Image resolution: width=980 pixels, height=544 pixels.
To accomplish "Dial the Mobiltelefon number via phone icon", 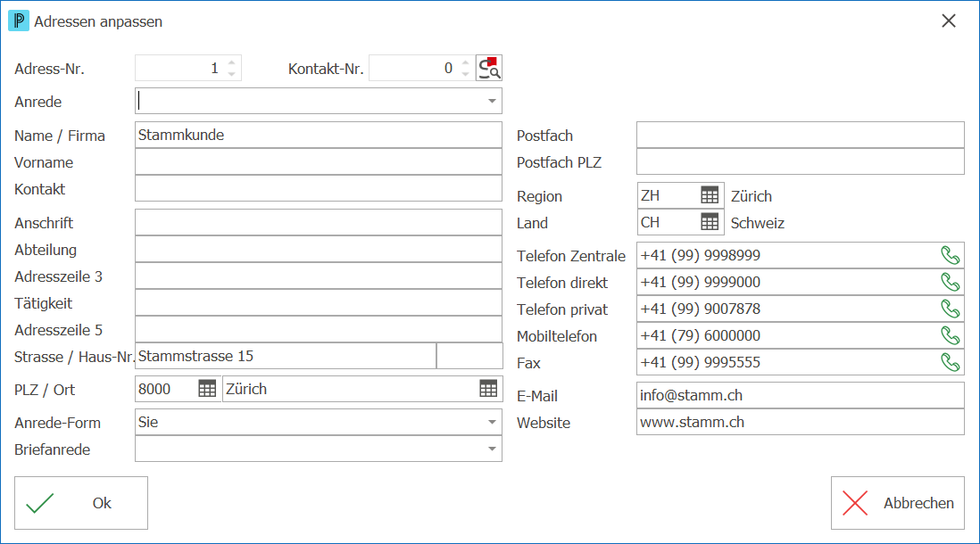I will [x=950, y=335].
